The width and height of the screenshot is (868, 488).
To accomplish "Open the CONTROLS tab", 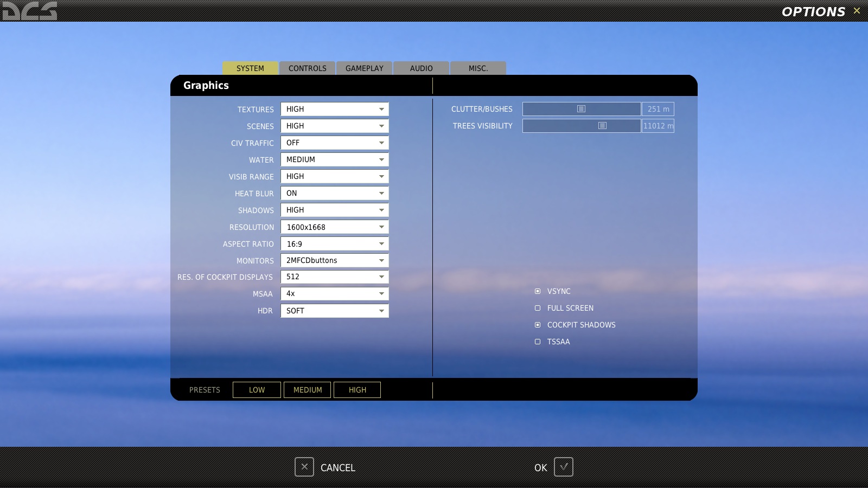I will (308, 68).
